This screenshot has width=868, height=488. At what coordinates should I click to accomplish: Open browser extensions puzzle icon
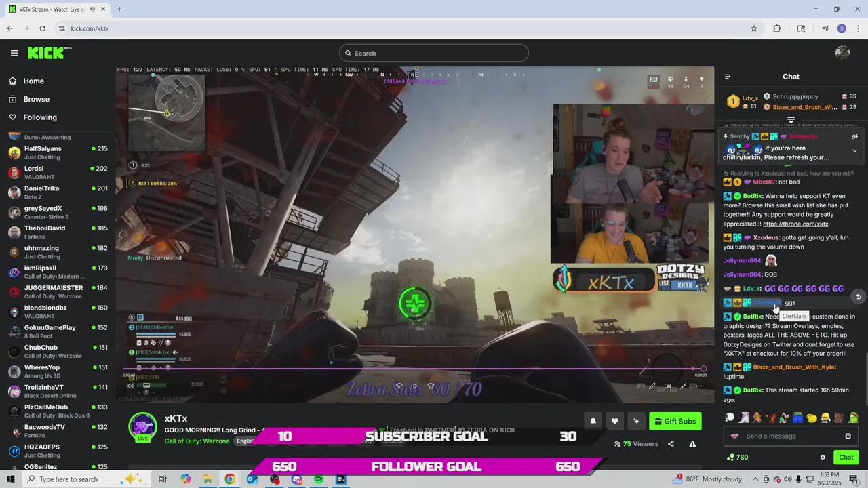pos(777,28)
